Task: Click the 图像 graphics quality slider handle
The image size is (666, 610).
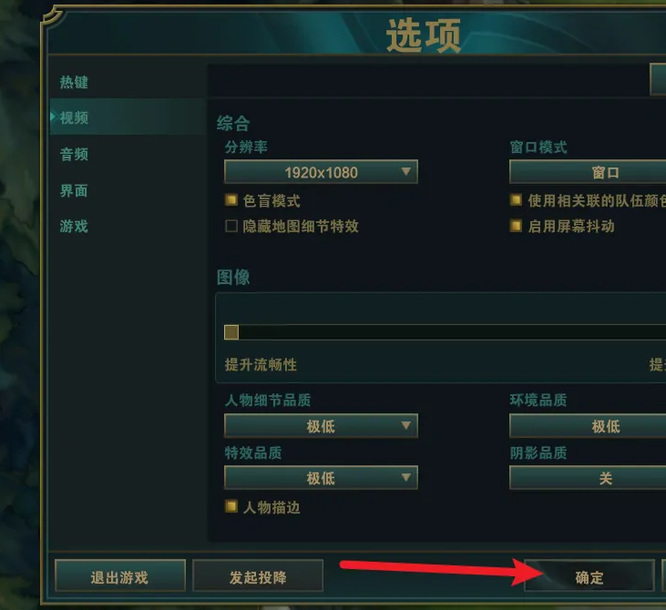Action: (x=231, y=332)
